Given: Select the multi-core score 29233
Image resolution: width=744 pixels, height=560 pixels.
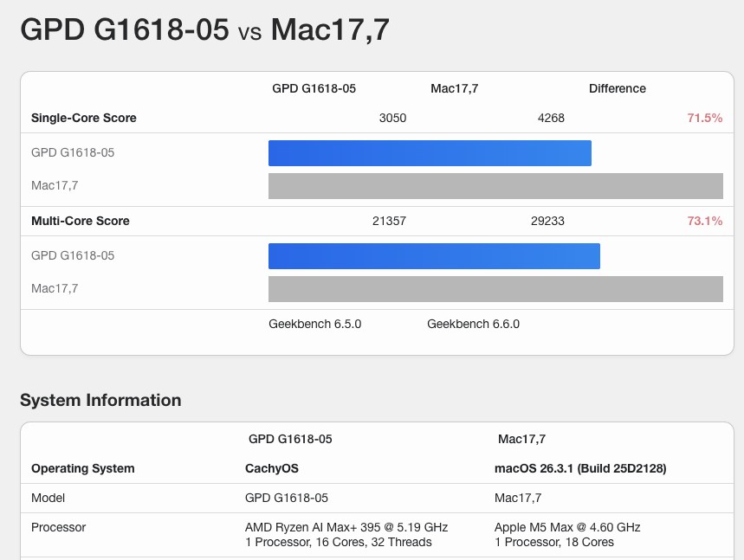Looking at the screenshot, I should 550,221.
